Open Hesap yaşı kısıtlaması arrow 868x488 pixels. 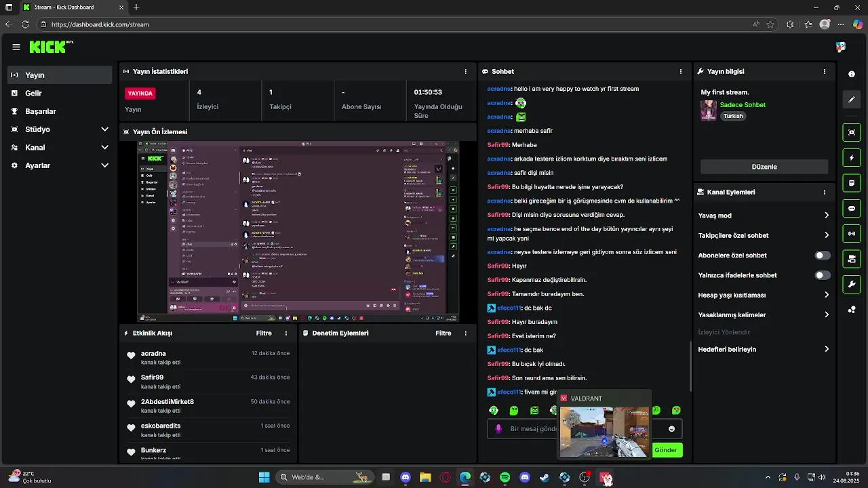coord(827,295)
